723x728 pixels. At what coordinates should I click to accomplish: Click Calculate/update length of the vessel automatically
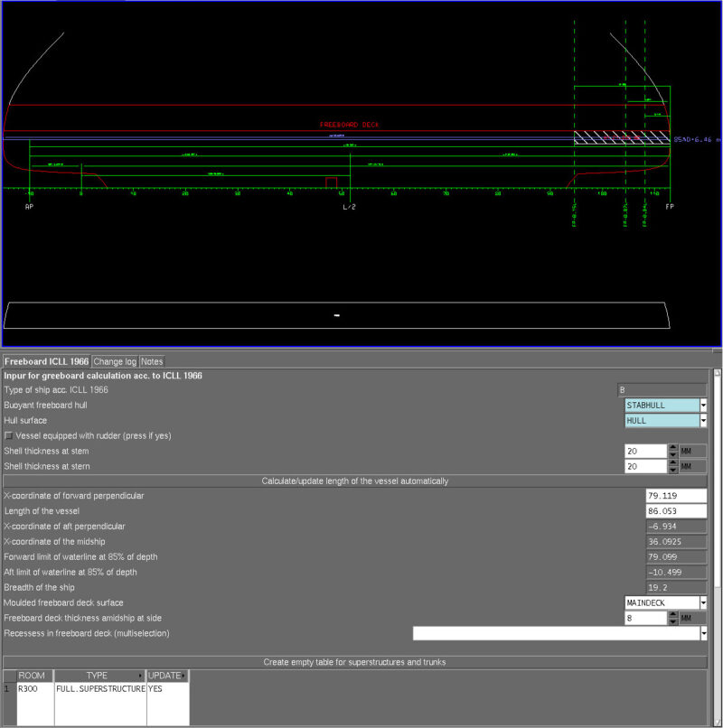pos(355,481)
